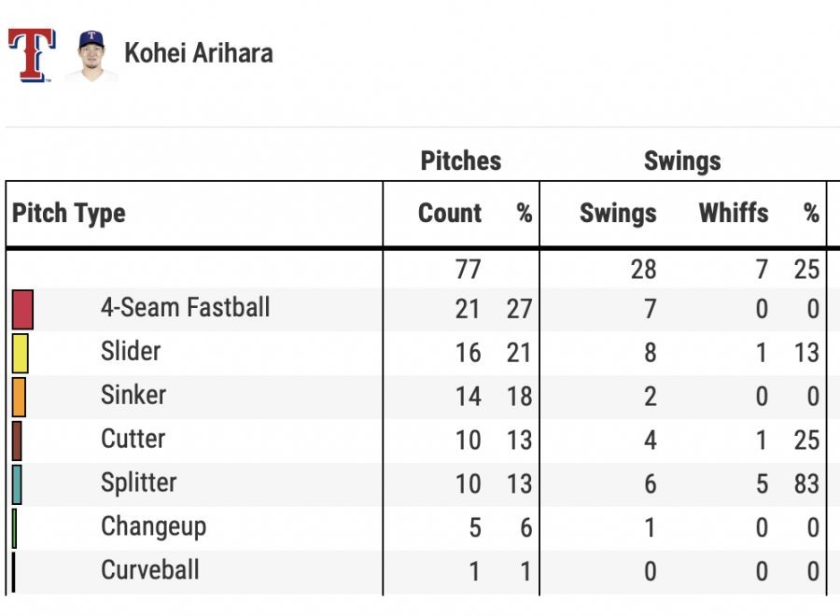Open the Kohei Arihara player name link

pyautogui.click(x=198, y=52)
